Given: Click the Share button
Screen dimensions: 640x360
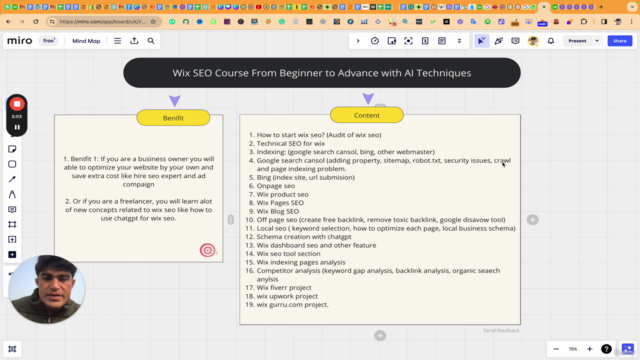Looking at the screenshot, I should coord(620,41).
